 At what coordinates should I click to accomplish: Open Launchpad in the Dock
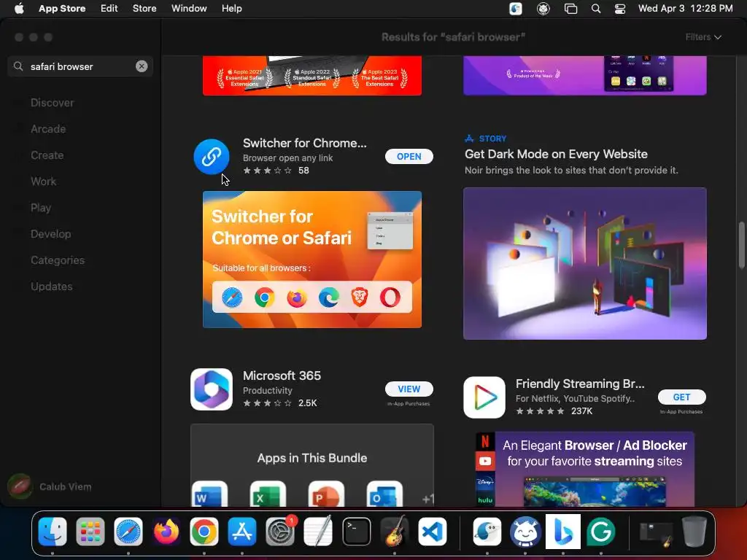(x=90, y=532)
